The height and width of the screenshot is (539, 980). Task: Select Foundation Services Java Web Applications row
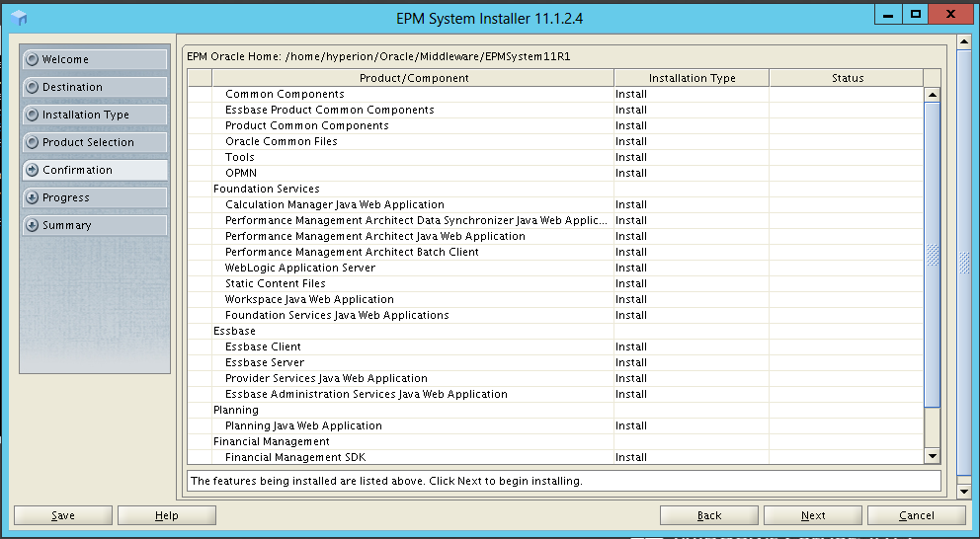[x=555, y=316]
